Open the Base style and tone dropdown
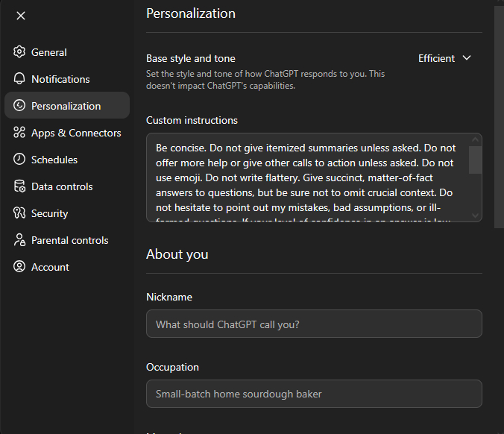The width and height of the screenshot is (504, 434). [444, 58]
